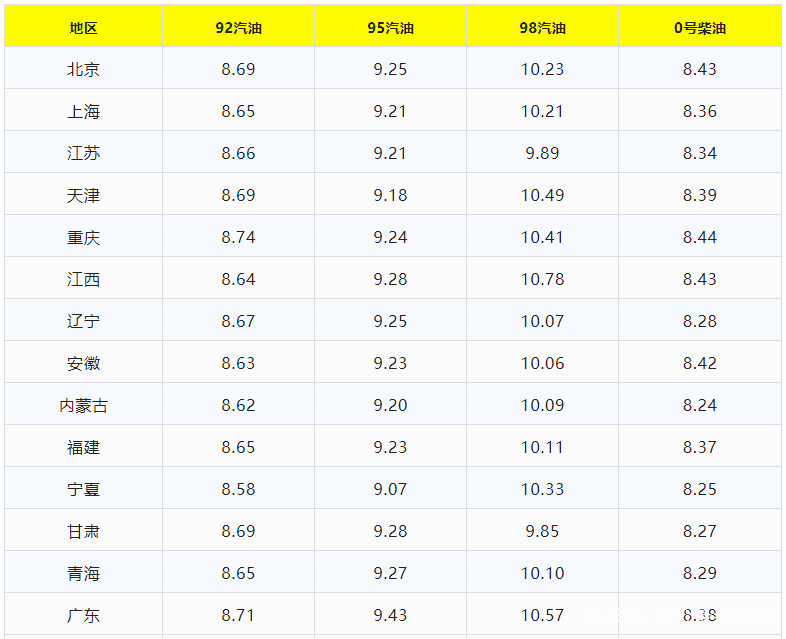Click the 98汽油 column header
Screen dimensions: 786x639
[542, 28]
